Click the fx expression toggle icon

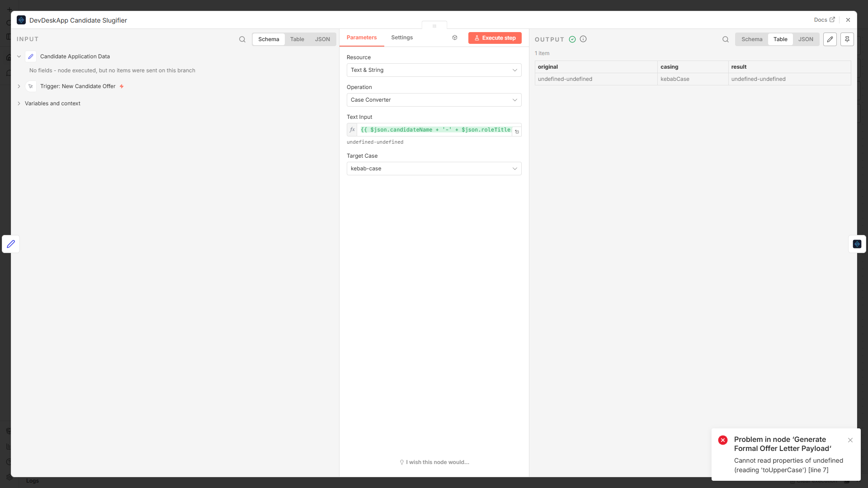pyautogui.click(x=352, y=130)
